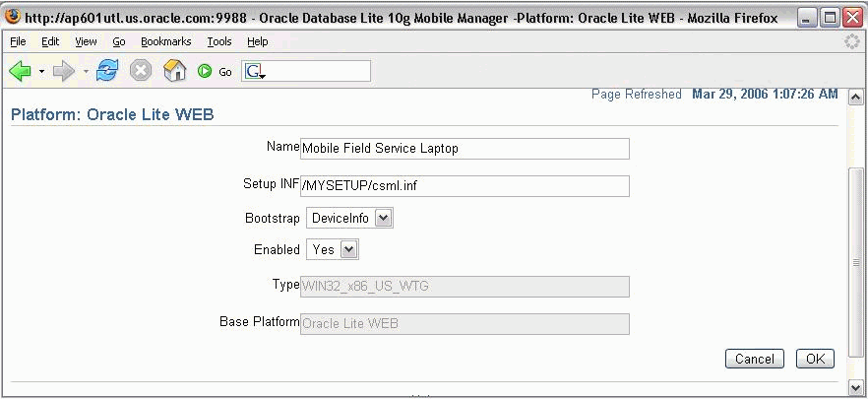Click the green Go button
Screen dimensions: 868x399
pos(215,72)
